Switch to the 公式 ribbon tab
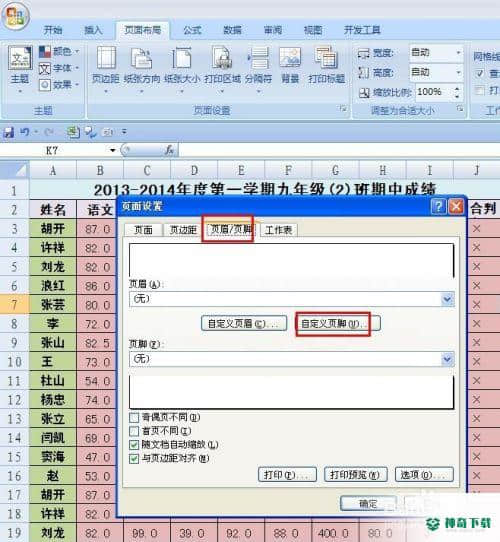Image resolution: width=500 pixels, height=542 pixels. click(x=192, y=30)
